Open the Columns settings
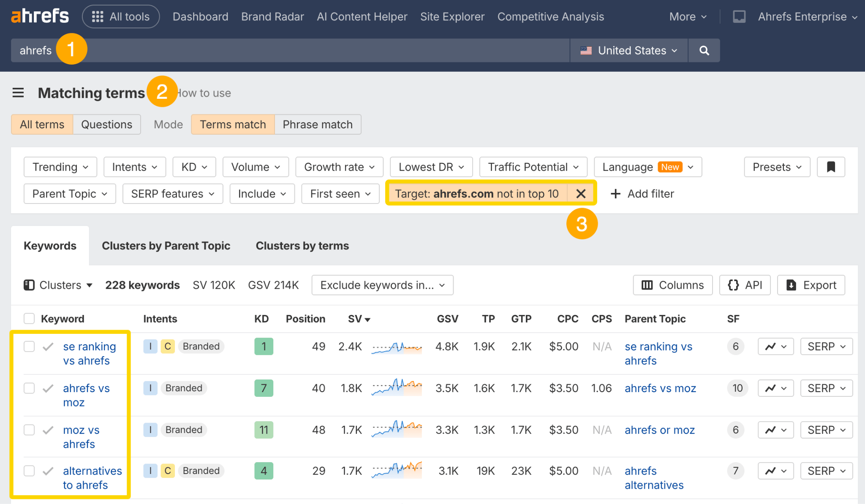The width and height of the screenshot is (865, 504). click(672, 285)
